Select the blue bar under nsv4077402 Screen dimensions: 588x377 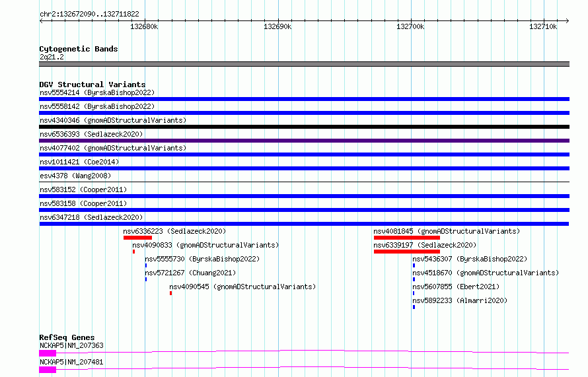click(x=304, y=154)
